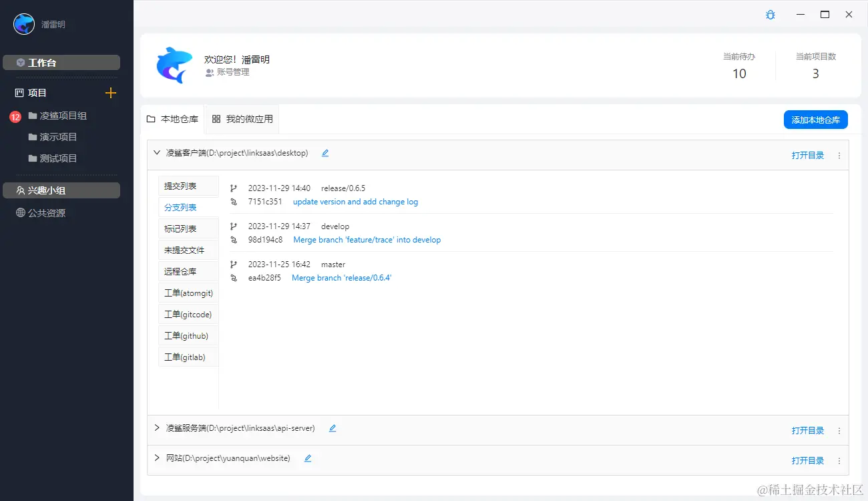
Task: Open commit "Merge branch 'release/0.6.4'"
Action: [342, 278]
